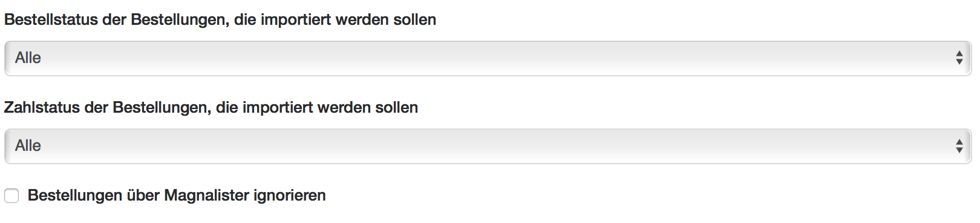Click the down arrow in Zahlstatus selector
This screenshot has width=980, height=223.
click(959, 150)
